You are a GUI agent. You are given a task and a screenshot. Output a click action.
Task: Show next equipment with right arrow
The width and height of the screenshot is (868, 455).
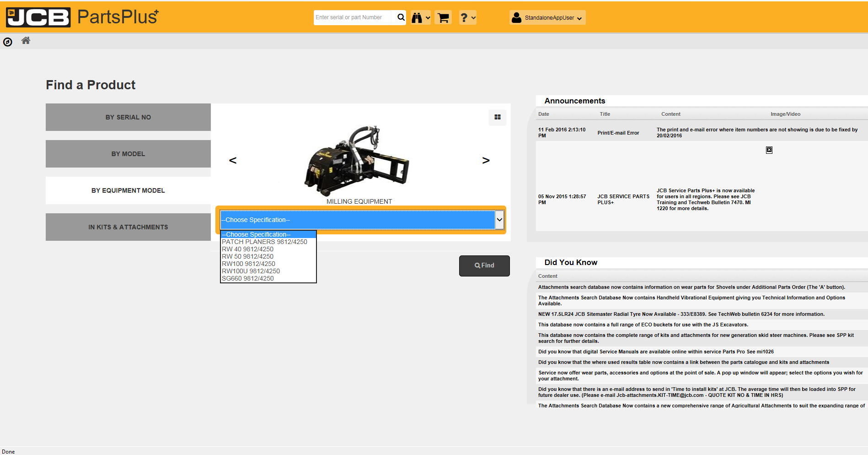(486, 160)
